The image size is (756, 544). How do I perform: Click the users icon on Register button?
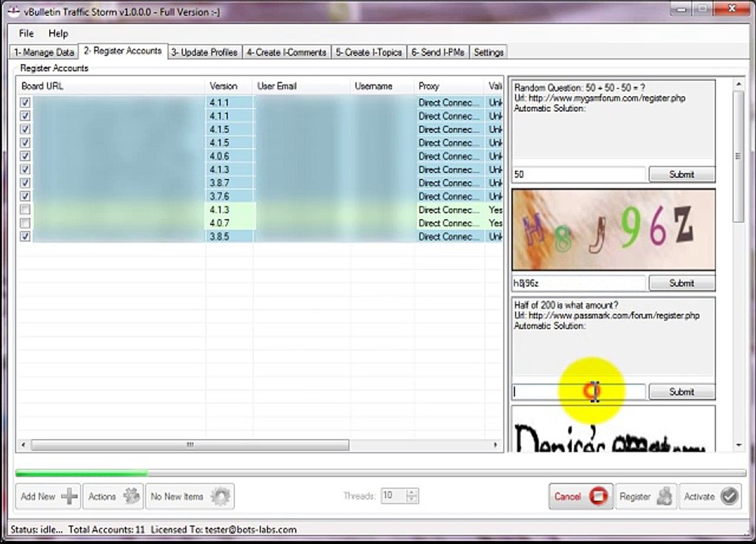pos(665,496)
